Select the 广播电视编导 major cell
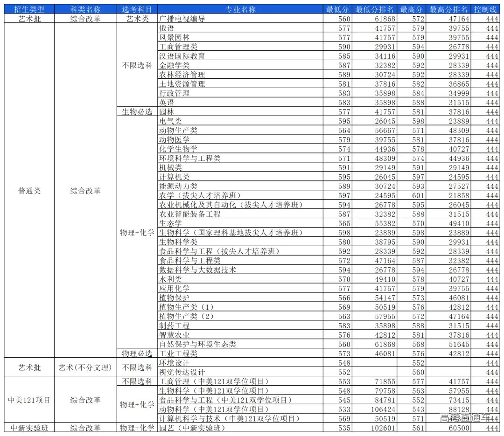Image resolution: width=504 pixels, height=436 pixels. coord(182,19)
